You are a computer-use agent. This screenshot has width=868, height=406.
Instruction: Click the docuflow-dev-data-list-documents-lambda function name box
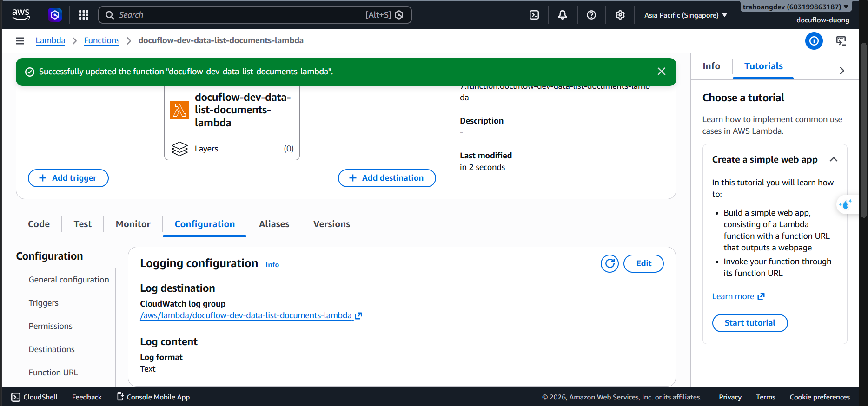(232, 111)
